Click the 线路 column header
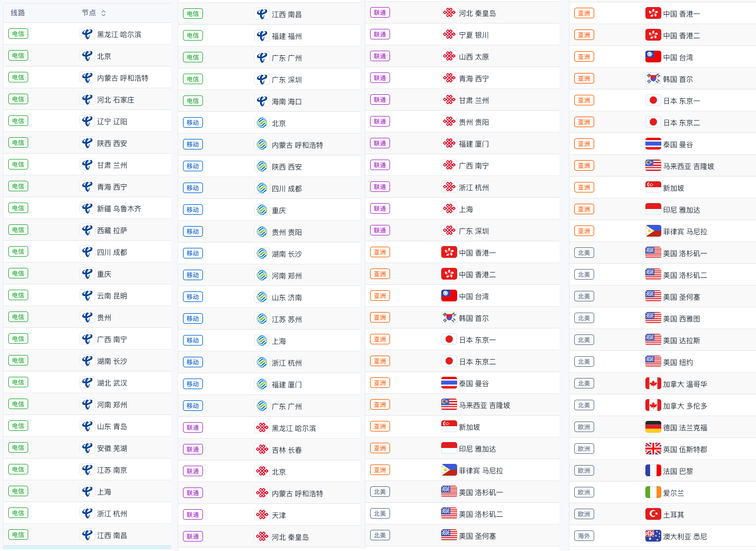Viewport: 756px width, 551px height. pyautogui.click(x=18, y=13)
